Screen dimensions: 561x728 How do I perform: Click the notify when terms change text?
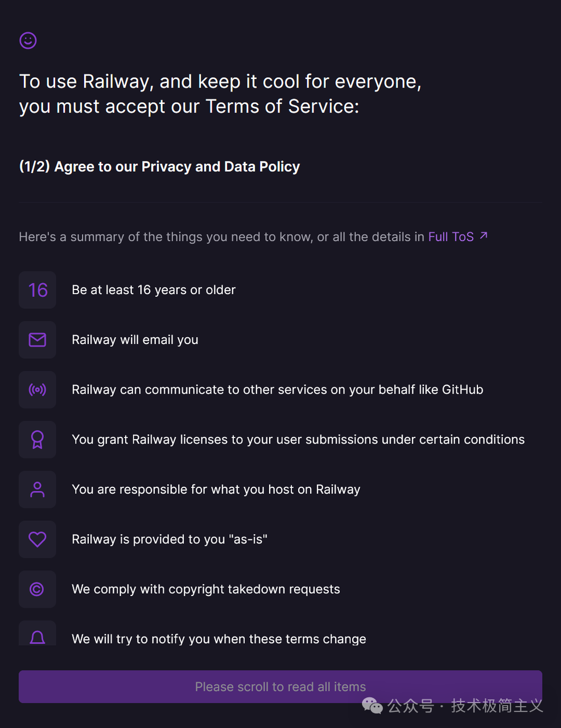[218, 639]
